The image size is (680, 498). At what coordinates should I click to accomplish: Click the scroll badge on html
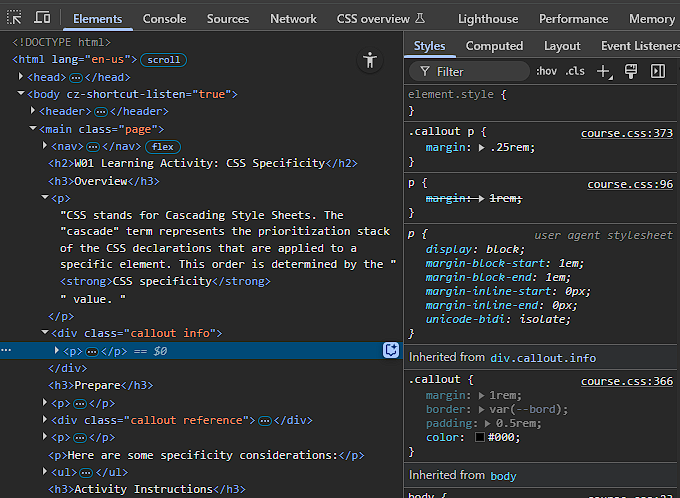tap(163, 60)
